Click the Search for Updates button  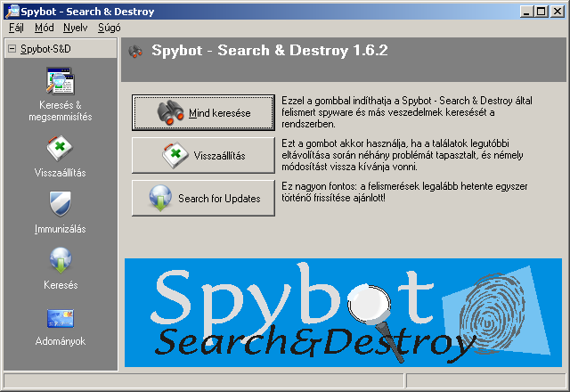(203, 198)
